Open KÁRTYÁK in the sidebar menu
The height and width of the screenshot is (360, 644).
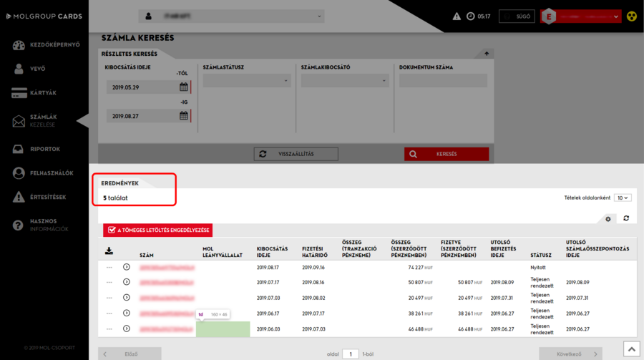point(43,93)
